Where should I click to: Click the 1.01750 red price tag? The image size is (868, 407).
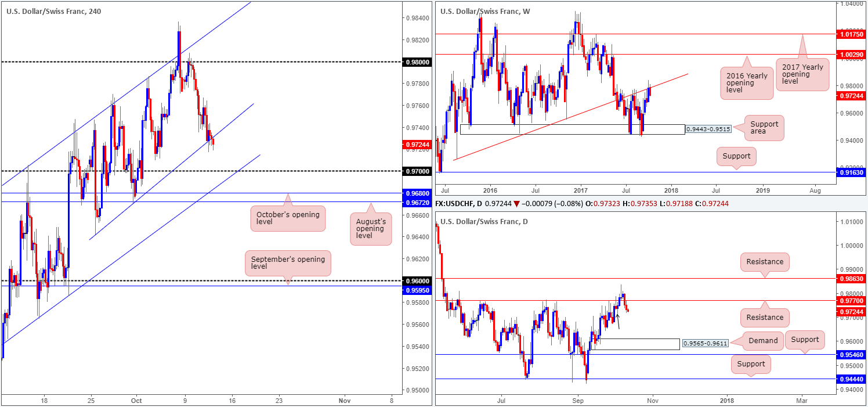851,34
